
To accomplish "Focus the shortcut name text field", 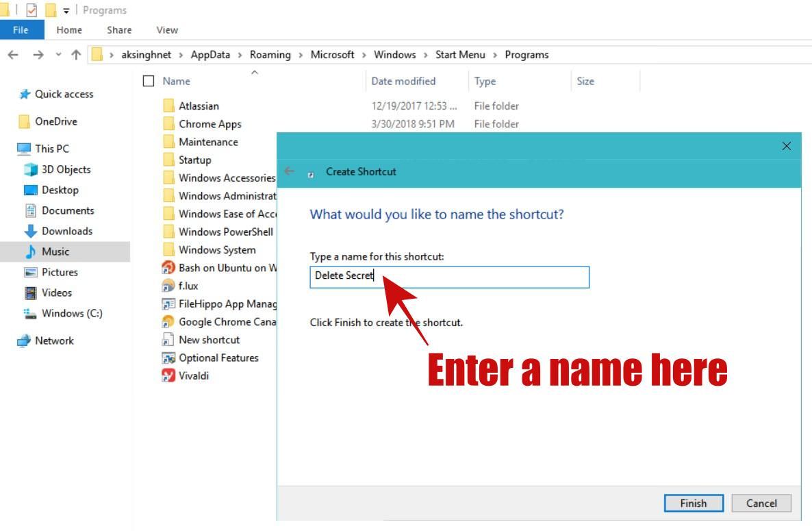I will [x=450, y=277].
